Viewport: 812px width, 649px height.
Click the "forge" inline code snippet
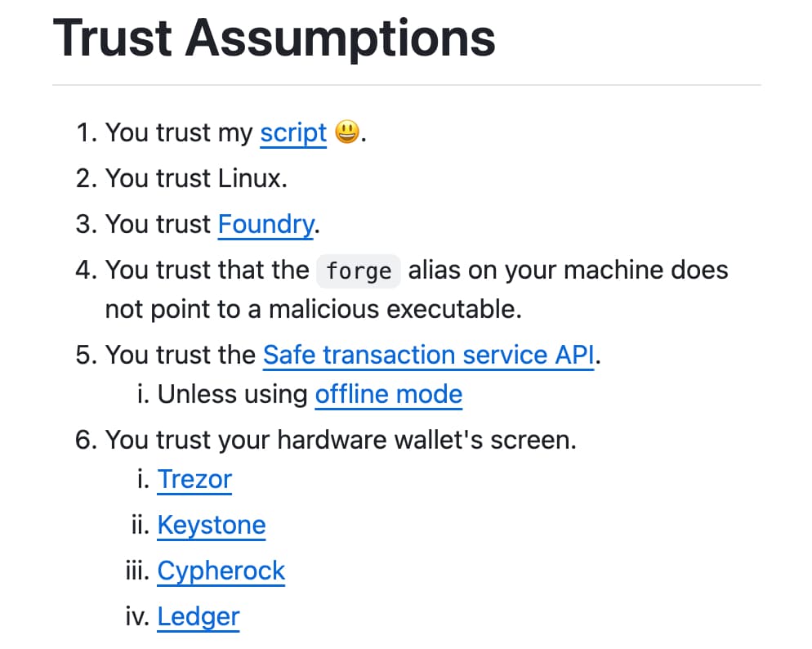359,271
